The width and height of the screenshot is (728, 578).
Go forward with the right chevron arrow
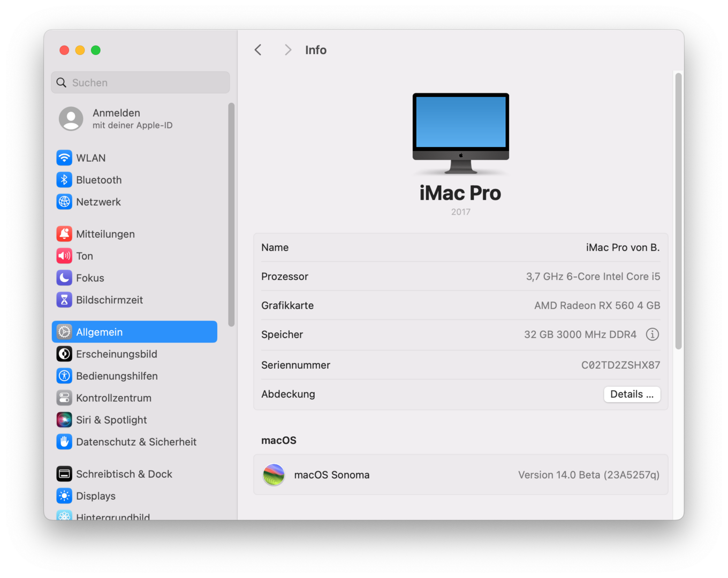tap(288, 50)
